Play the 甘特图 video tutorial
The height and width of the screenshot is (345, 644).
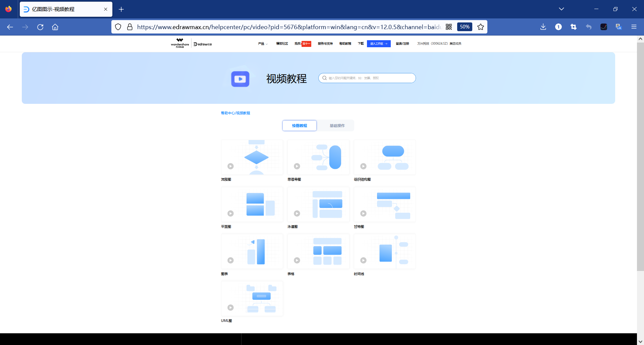coord(385,204)
